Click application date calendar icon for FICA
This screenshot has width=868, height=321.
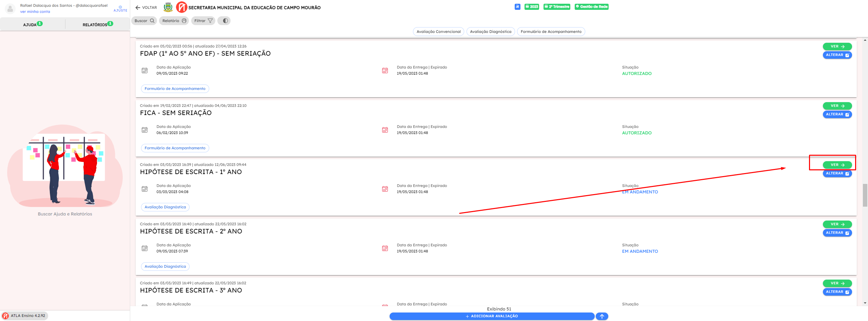point(144,130)
